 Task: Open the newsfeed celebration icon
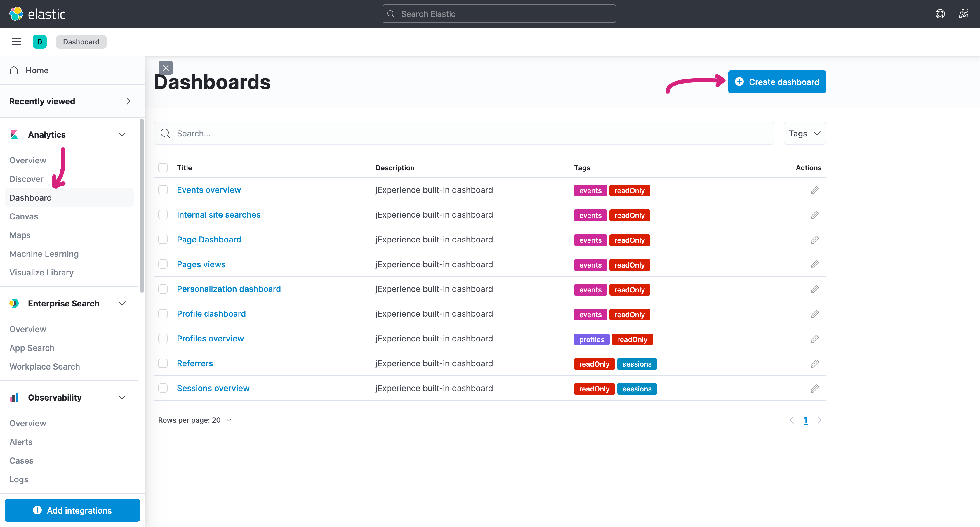tap(963, 14)
